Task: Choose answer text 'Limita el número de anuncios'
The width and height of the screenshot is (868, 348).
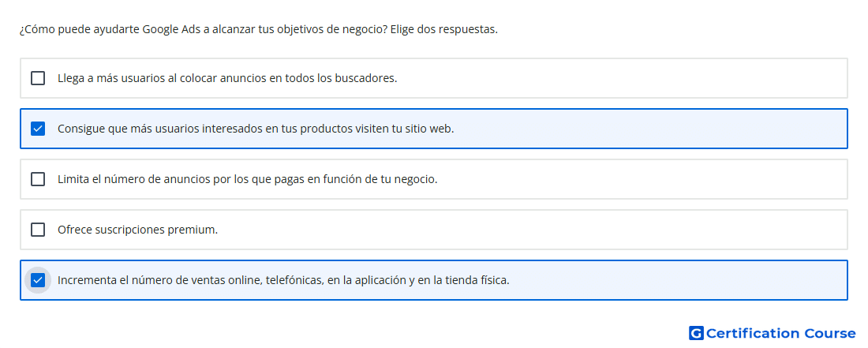Action: [133, 179]
